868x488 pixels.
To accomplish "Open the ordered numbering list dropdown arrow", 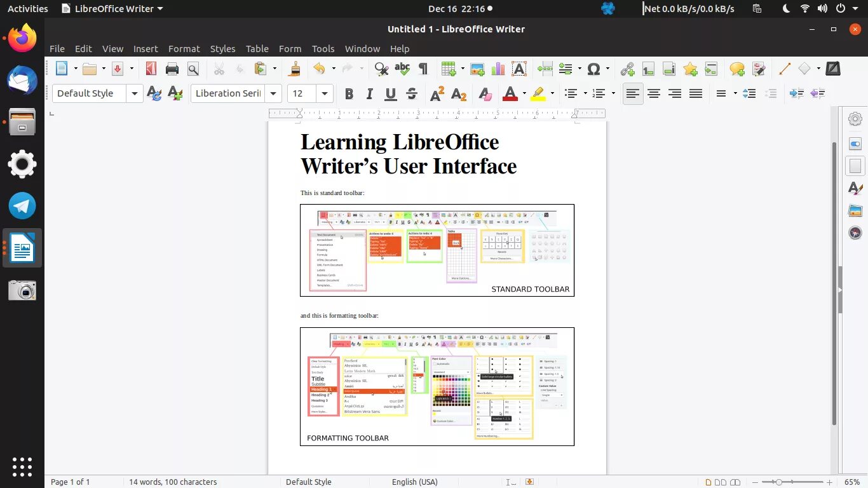I will tap(613, 94).
